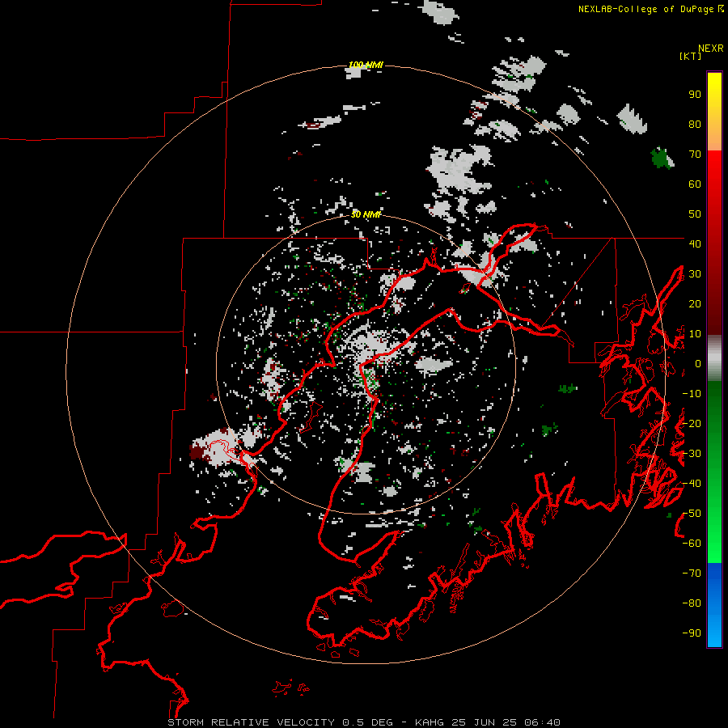This screenshot has width=728, height=728.
Task: Click the 70 value on the color scale
Action: (x=695, y=154)
